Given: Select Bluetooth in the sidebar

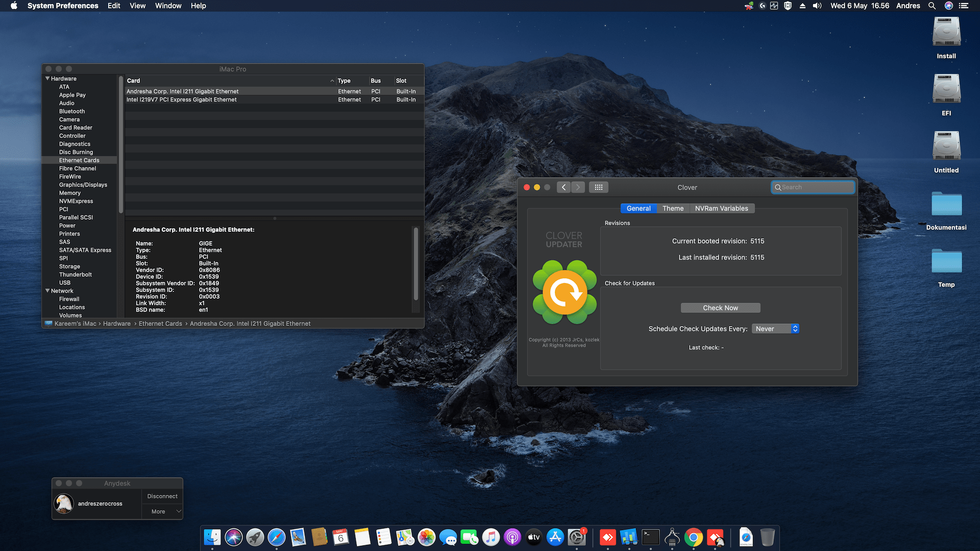Looking at the screenshot, I should pos(72,111).
